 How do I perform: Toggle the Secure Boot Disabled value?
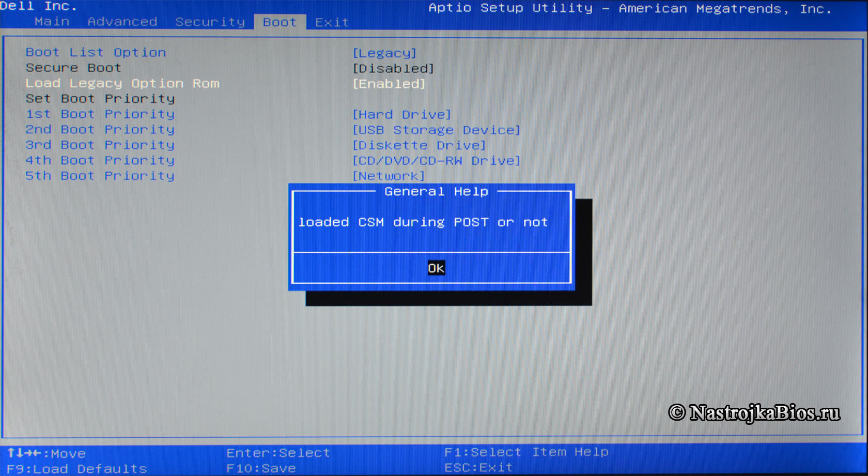(x=393, y=69)
